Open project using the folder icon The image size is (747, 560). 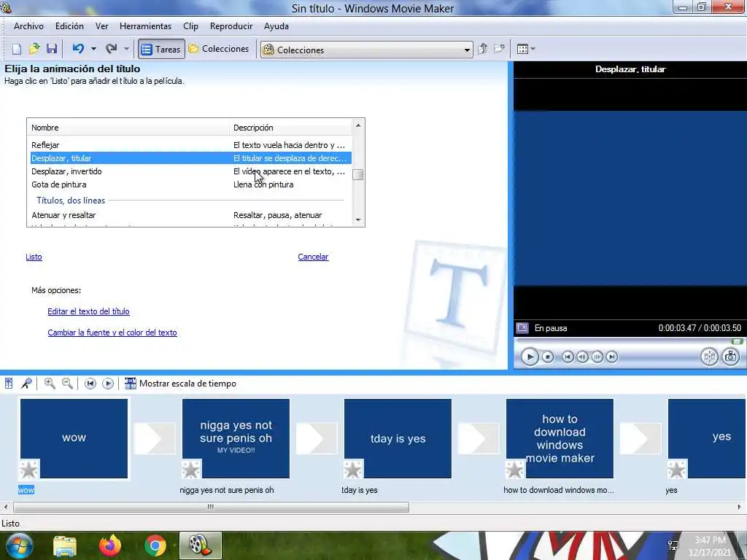point(34,49)
